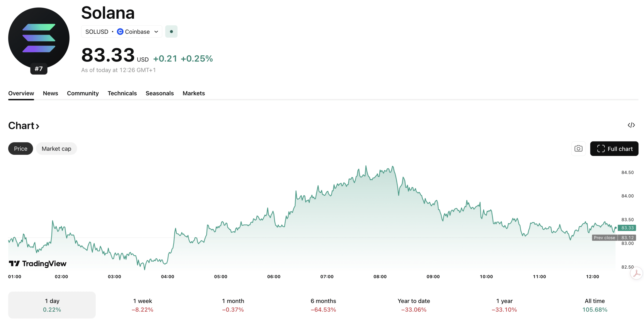Screen dimensions: 644x321
Task: Click the 08:00 time axis label
Action: coord(380,276)
